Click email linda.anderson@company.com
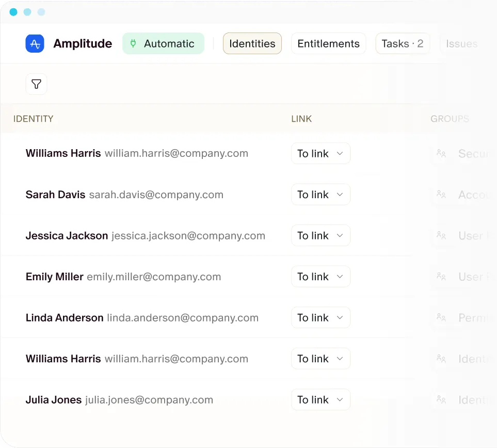Image resolution: width=497 pixels, height=448 pixels. coord(183,318)
